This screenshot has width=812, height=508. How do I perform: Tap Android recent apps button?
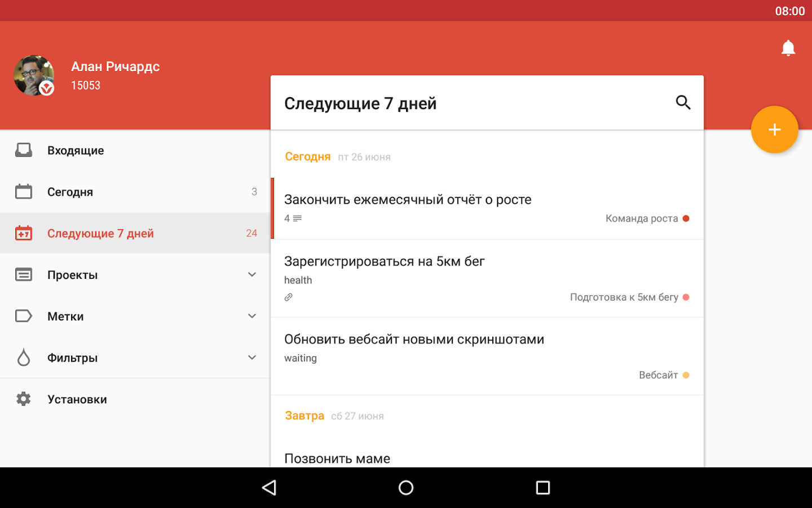tap(542, 488)
